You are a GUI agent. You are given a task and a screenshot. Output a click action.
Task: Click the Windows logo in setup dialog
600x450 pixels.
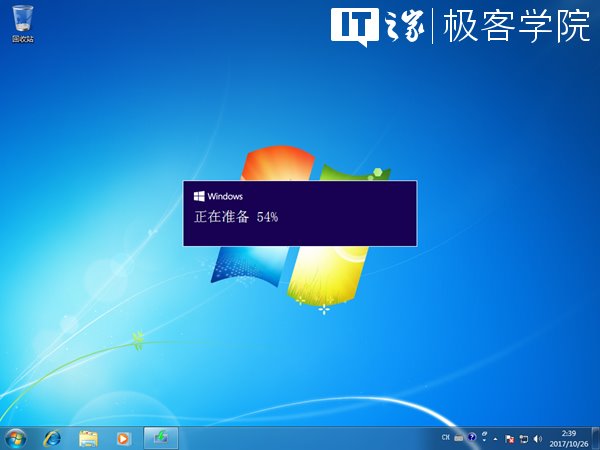pos(199,196)
